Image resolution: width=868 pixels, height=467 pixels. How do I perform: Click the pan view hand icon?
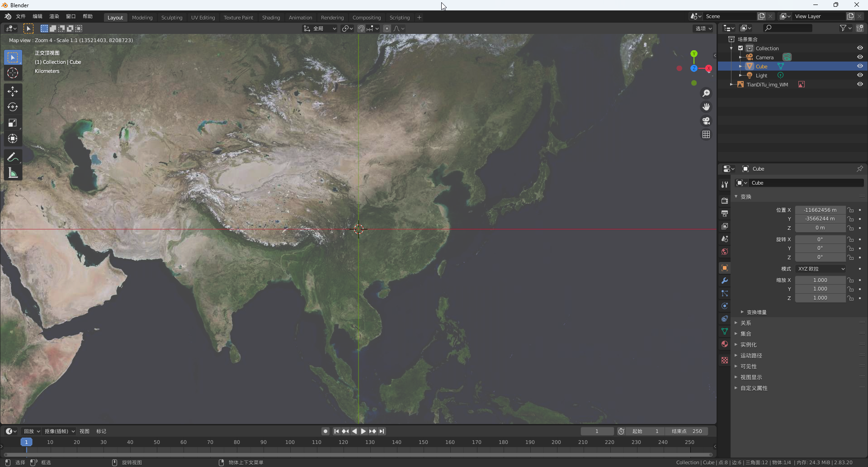[x=706, y=107]
